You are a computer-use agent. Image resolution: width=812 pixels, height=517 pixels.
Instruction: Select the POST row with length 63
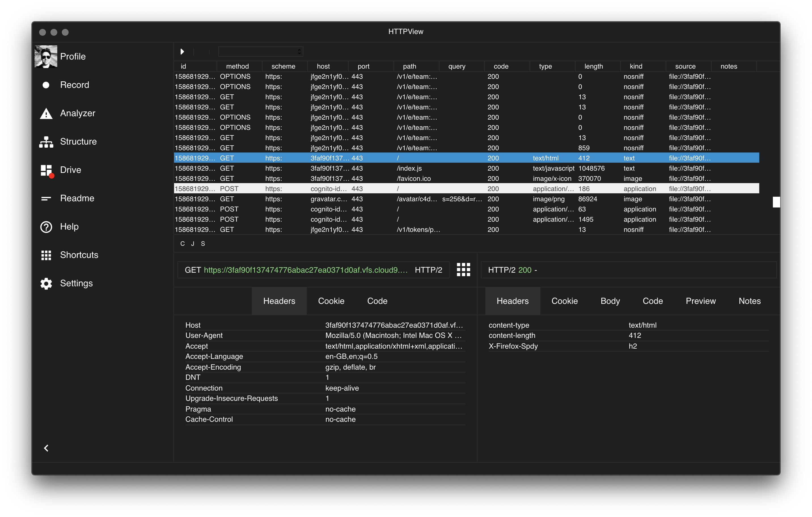click(466, 209)
